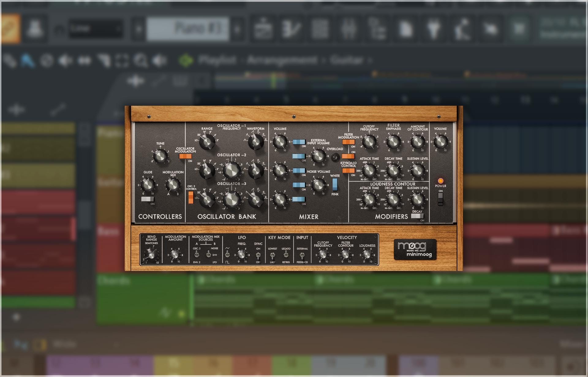
Task: Click the Velocity Loudness knob
Action: pyautogui.click(x=367, y=255)
